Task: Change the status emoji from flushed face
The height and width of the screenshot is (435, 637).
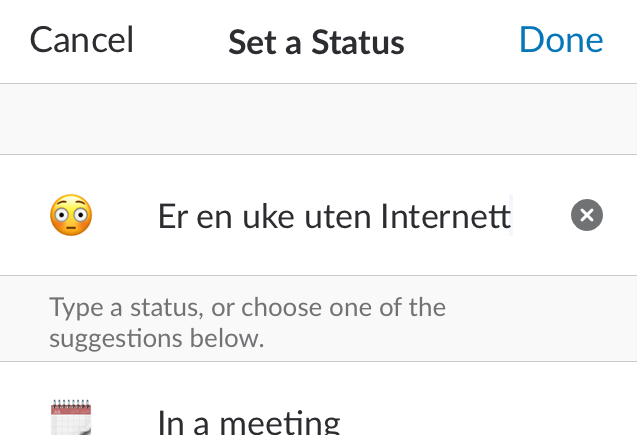Action: pos(71,215)
